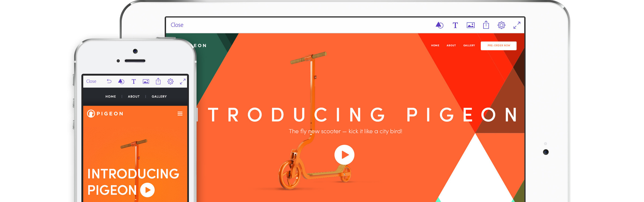Click the ABOUT link in tablet site navigation
Screen dimensions: 644x202
(451, 45)
